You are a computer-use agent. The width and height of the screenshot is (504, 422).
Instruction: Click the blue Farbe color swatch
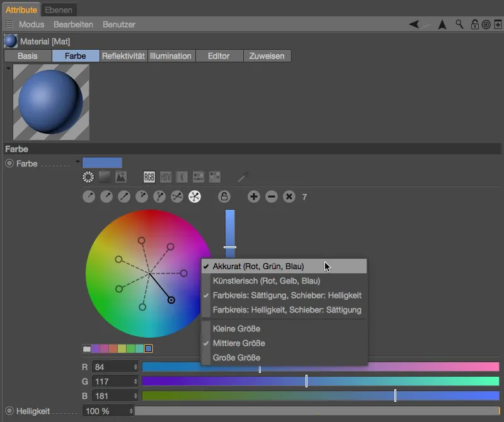102,163
